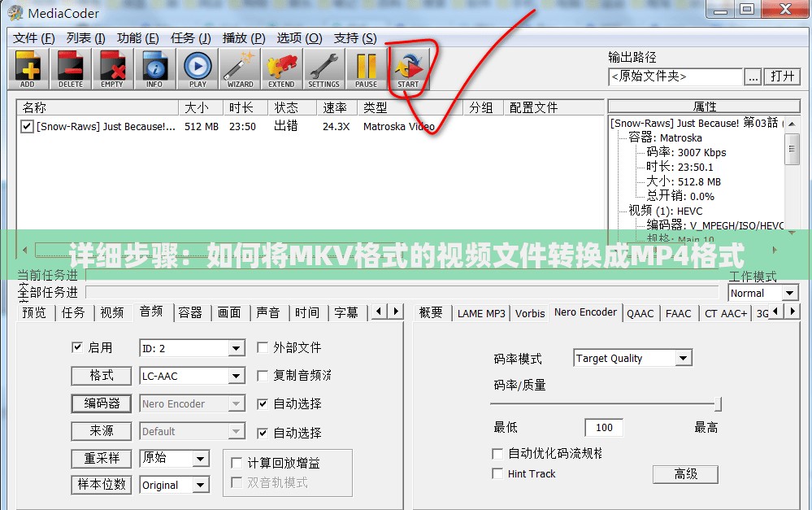812x510 pixels.
Task: Enable the 外部文件 checkbox
Action: click(263, 347)
